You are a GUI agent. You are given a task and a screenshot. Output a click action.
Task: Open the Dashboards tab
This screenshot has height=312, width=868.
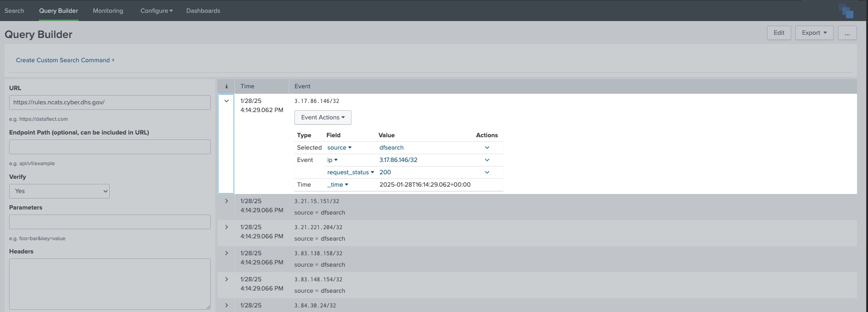[203, 11]
